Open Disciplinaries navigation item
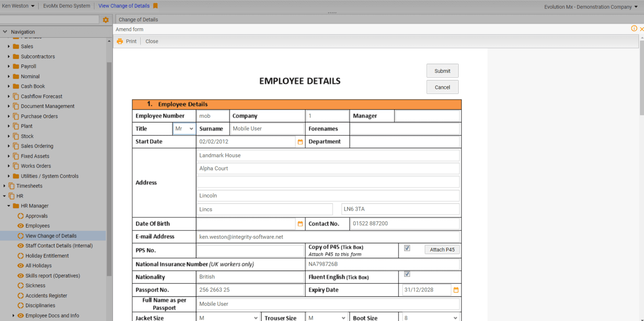644x321 pixels. click(x=40, y=305)
